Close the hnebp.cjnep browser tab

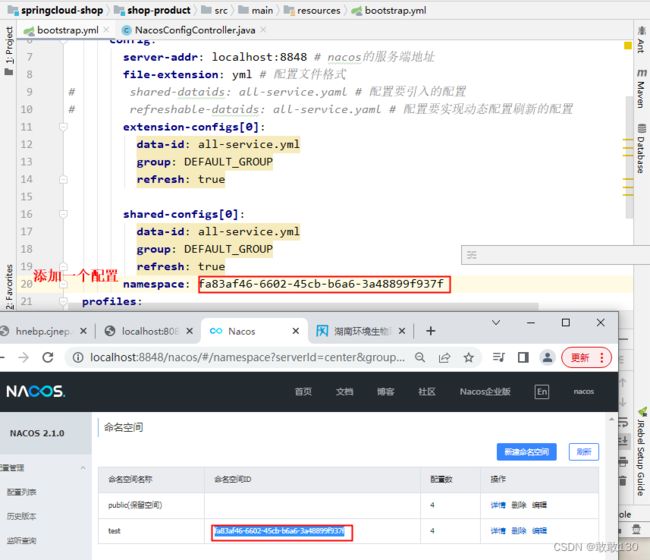pyautogui.click(x=83, y=331)
